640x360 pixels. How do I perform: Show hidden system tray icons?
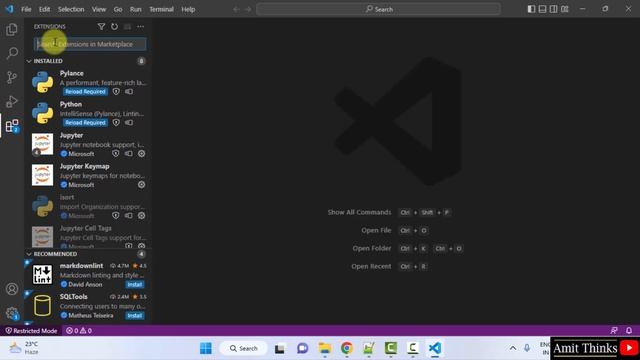pos(513,348)
